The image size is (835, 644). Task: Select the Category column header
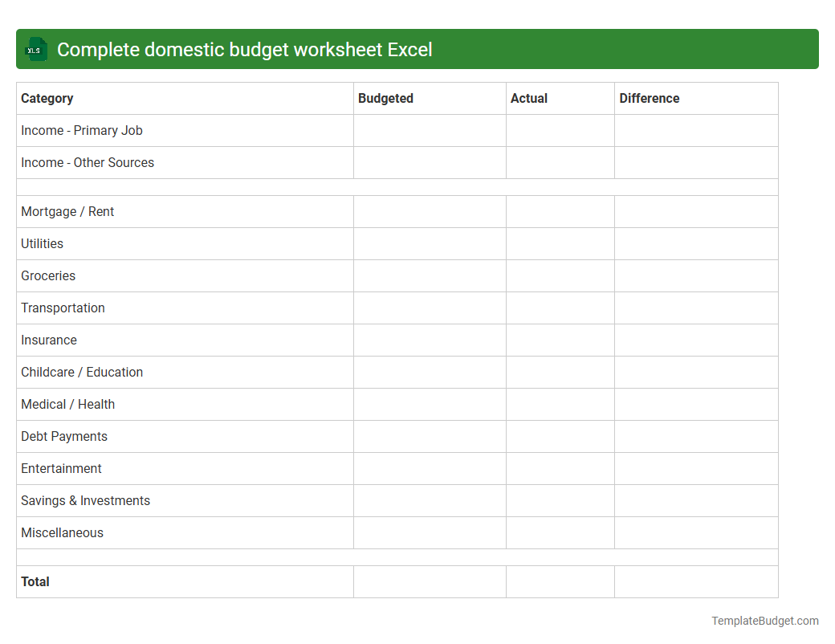47,98
